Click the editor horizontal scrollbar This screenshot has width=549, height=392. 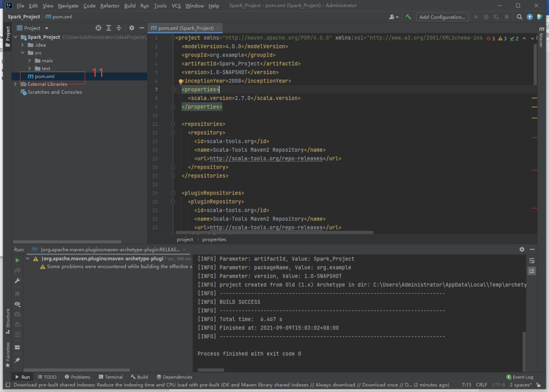pyautogui.click(x=274, y=232)
